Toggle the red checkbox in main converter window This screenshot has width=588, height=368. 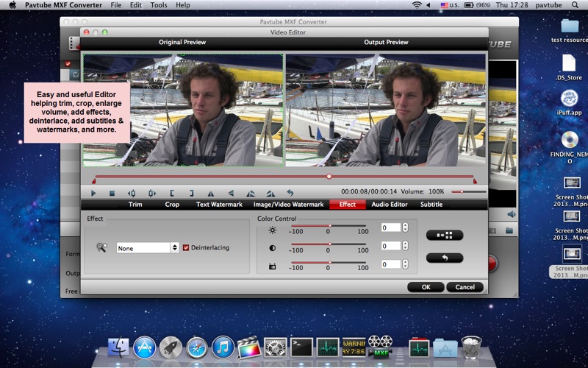tap(68, 64)
